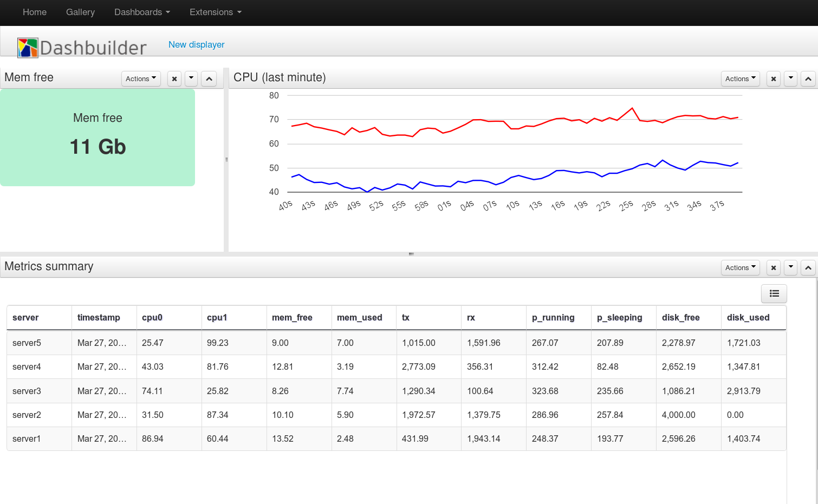Screen dimensions: 818x504
Task: Minimize the CPU panel with the down arrow
Action: point(790,78)
